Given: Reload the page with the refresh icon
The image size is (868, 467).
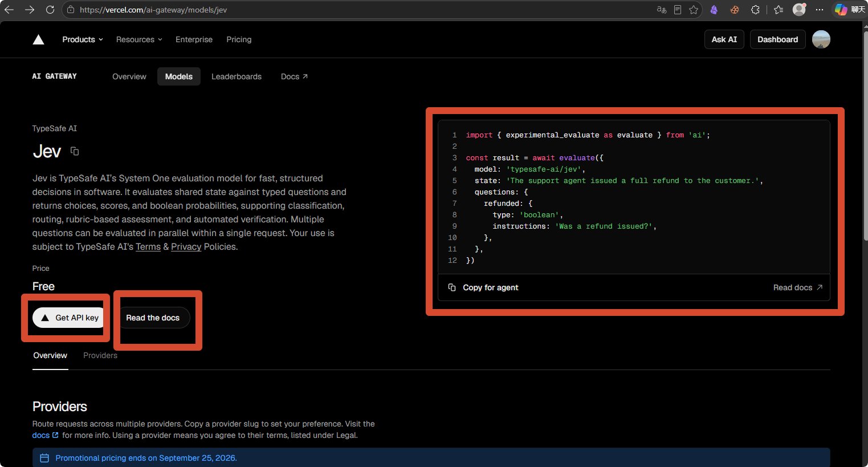Looking at the screenshot, I should click(x=50, y=10).
